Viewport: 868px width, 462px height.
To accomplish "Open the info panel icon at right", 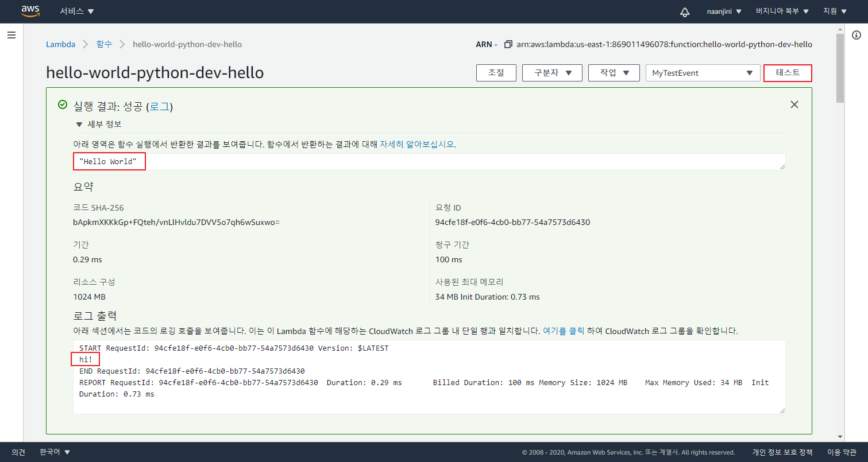I will [856, 36].
